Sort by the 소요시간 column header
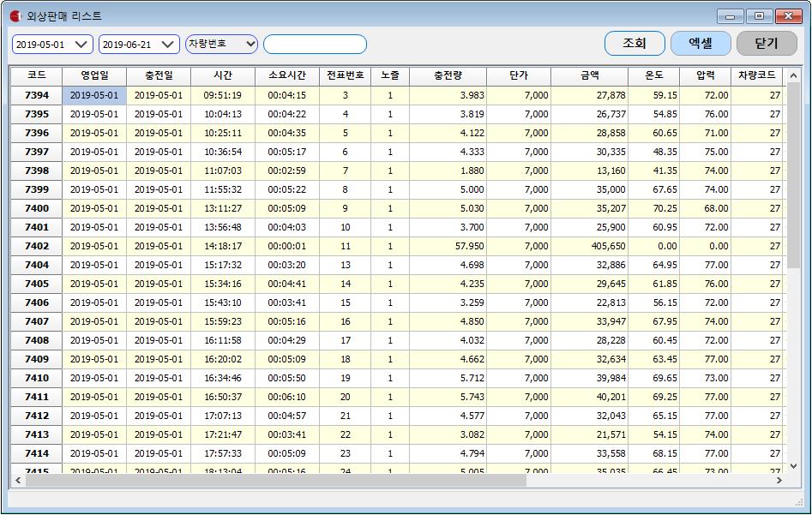 tap(287, 75)
